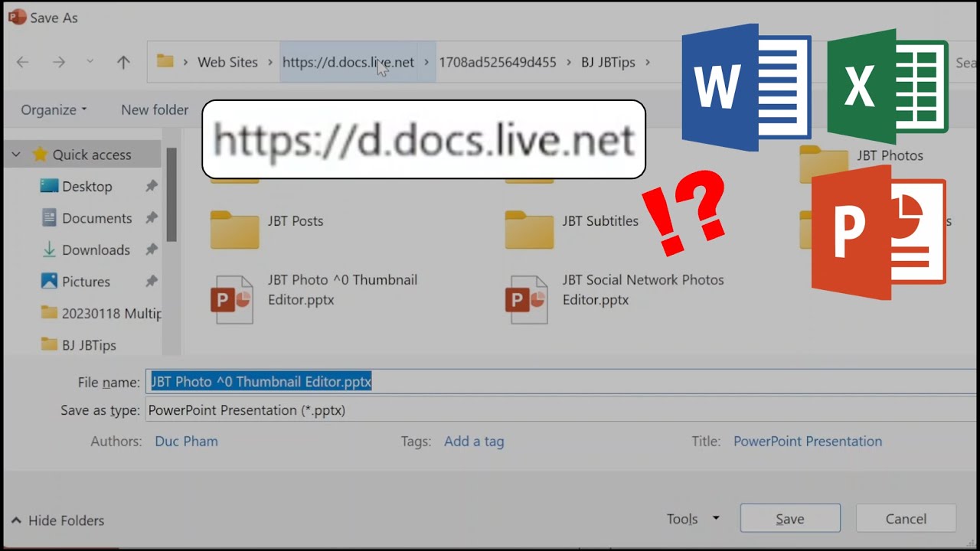980x551 pixels.
Task: Create a New folder
Action: tap(155, 110)
